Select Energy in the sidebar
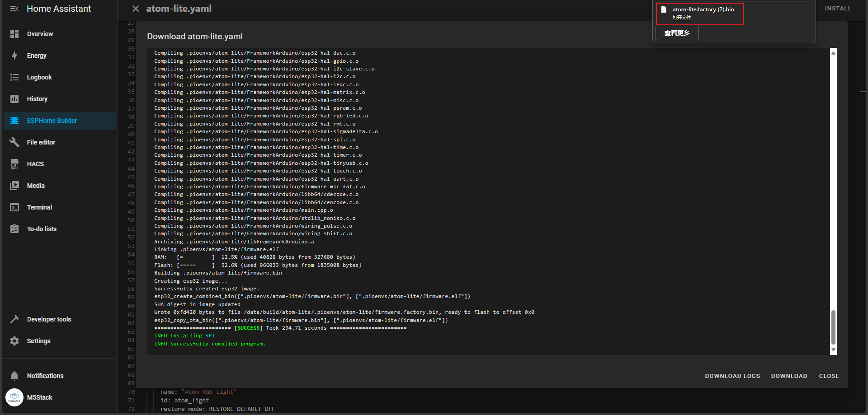 coord(60,56)
